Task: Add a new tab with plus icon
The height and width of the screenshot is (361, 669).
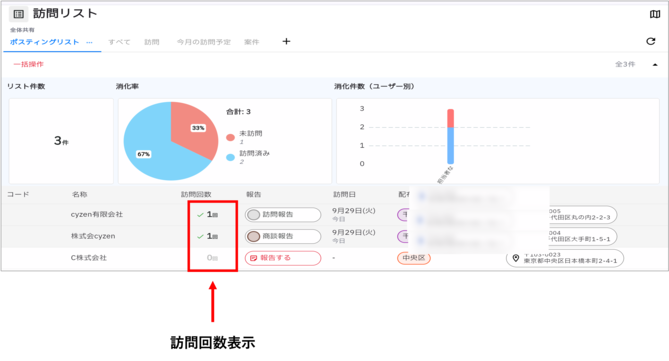Action: click(x=286, y=41)
